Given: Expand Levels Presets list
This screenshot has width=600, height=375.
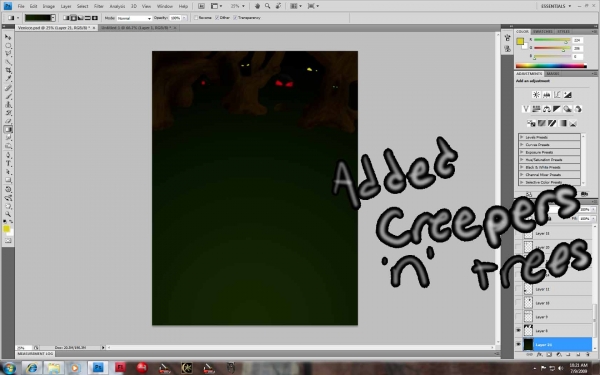Looking at the screenshot, I should [521, 137].
